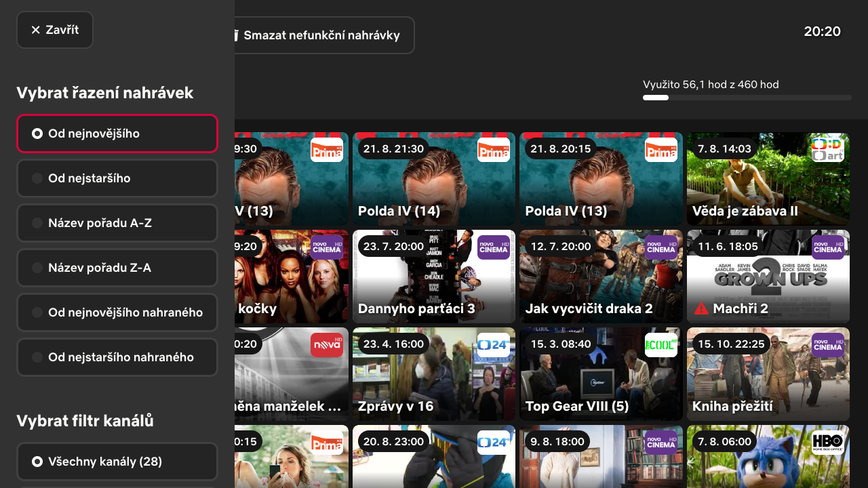Pick 'Od nejstaršího nahraného' sorting

click(x=117, y=357)
